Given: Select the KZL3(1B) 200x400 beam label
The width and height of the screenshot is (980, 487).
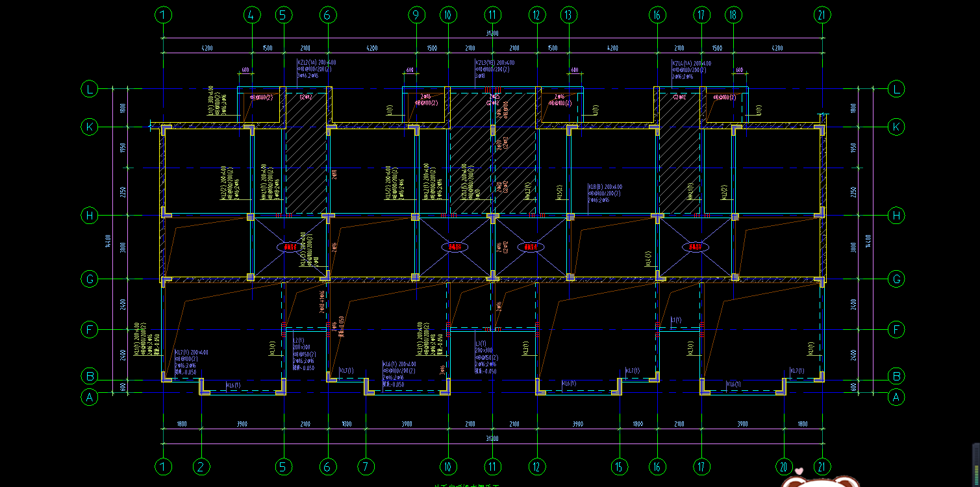Looking at the screenshot, I should [495, 63].
